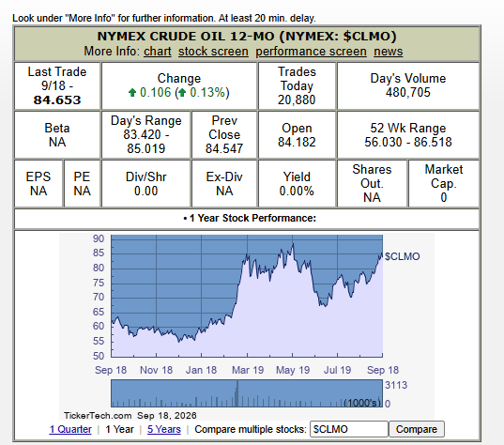Click the Shares Out. NA cell

372,184
